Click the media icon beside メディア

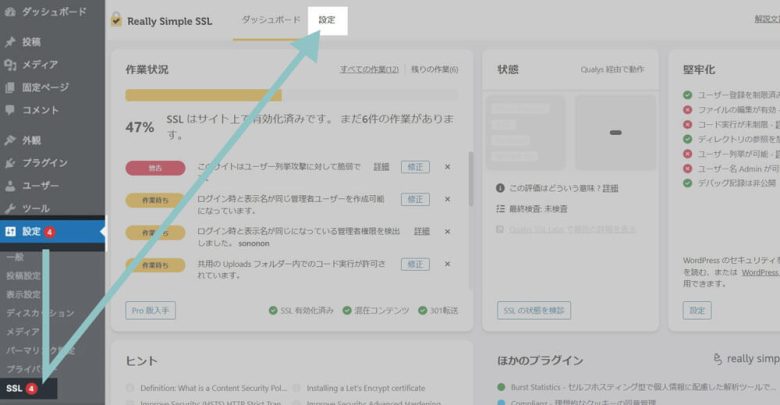coord(10,64)
